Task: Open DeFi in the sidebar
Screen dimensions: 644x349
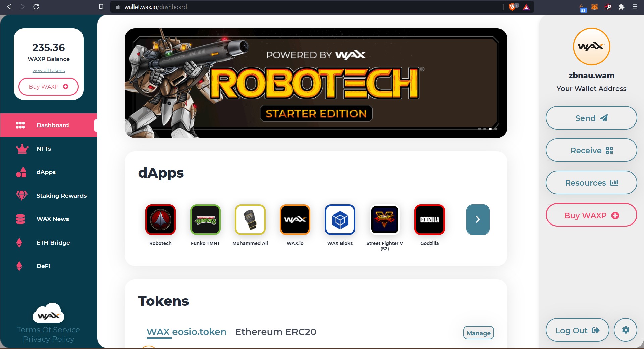Action: (x=49, y=266)
